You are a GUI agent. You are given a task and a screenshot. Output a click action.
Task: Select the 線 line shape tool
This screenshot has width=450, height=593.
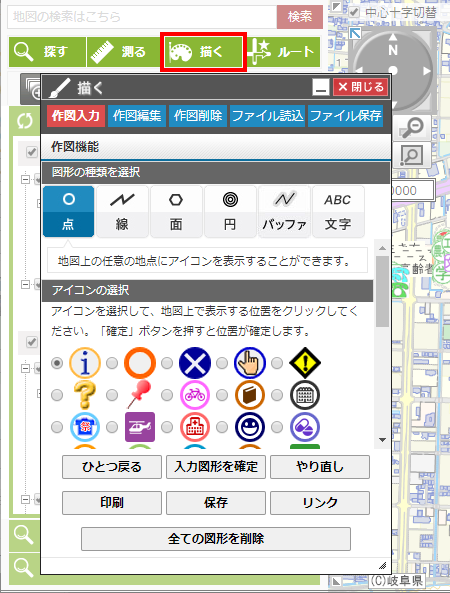click(x=122, y=211)
